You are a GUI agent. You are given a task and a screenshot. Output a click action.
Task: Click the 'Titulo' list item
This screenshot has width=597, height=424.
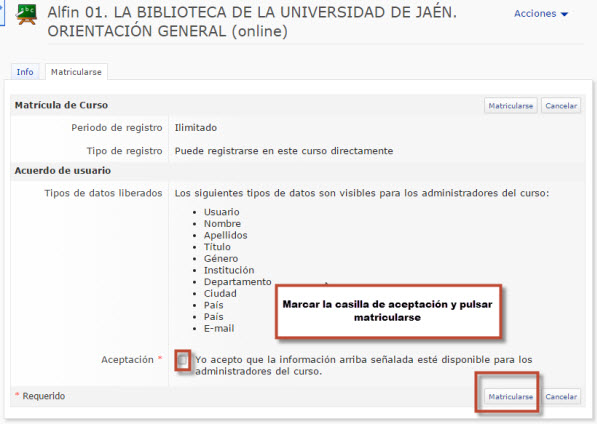[217, 247]
